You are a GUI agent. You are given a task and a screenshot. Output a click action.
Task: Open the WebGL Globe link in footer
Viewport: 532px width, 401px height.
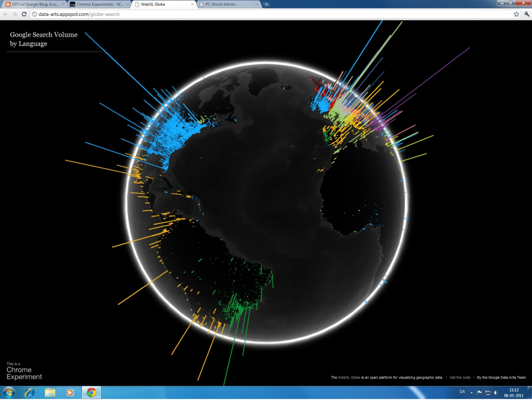coord(349,377)
